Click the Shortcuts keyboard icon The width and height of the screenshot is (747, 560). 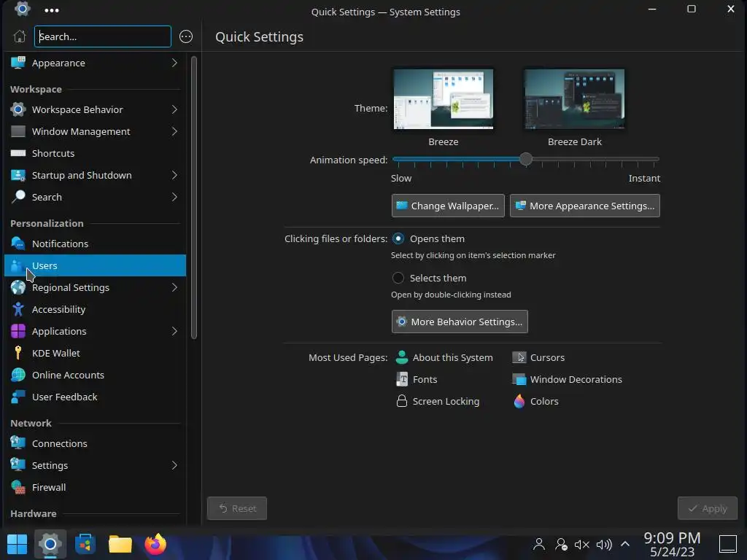[x=18, y=153]
